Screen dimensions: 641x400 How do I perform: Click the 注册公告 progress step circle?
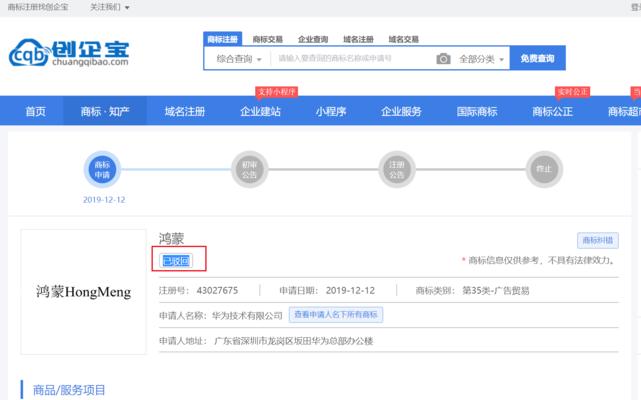(x=397, y=169)
